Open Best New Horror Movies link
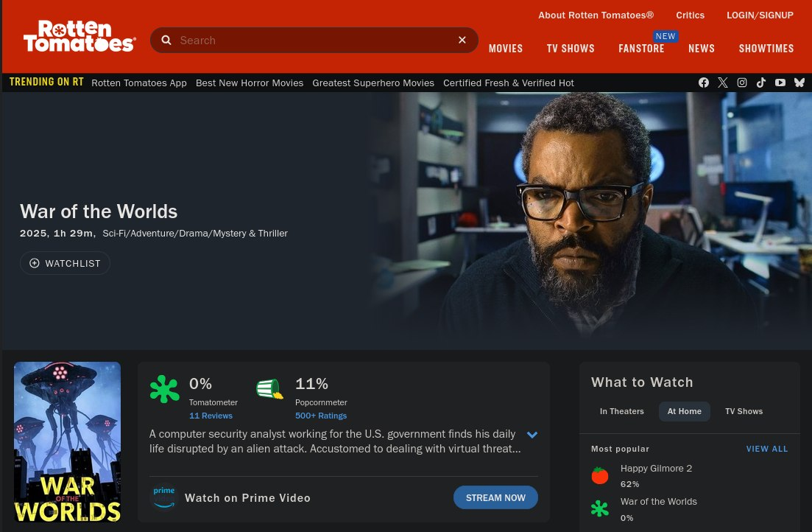 click(x=249, y=83)
